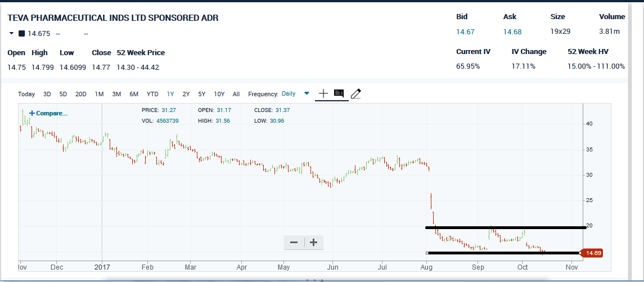Switch chart range to 3M
Image resolution: width=644 pixels, height=282 pixels.
tap(116, 94)
